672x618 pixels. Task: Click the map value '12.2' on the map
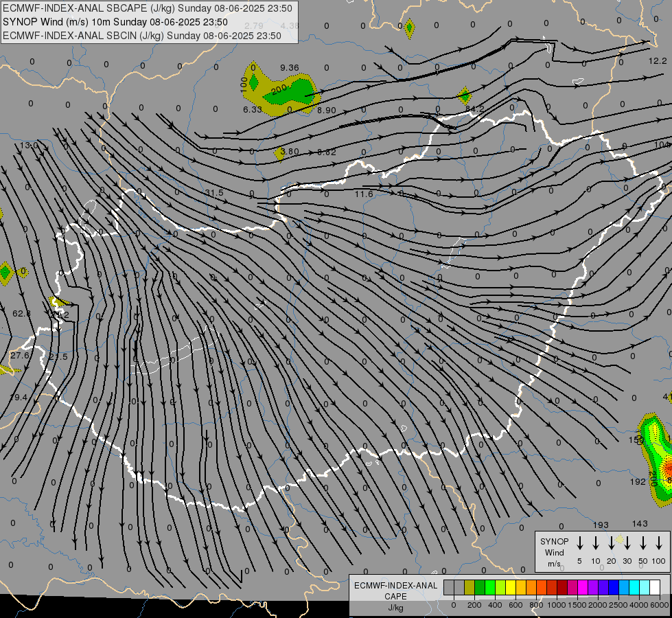(658, 61)
